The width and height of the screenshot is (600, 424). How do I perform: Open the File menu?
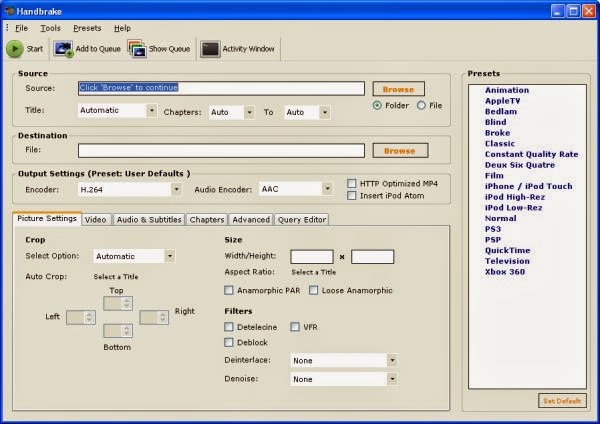(x=21, y=28)
